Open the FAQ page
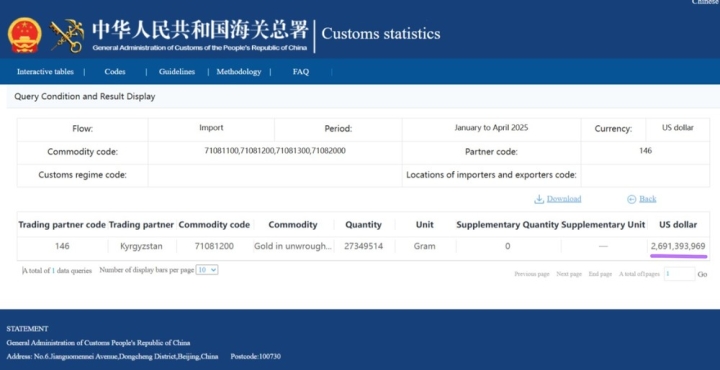 point(301,72)
